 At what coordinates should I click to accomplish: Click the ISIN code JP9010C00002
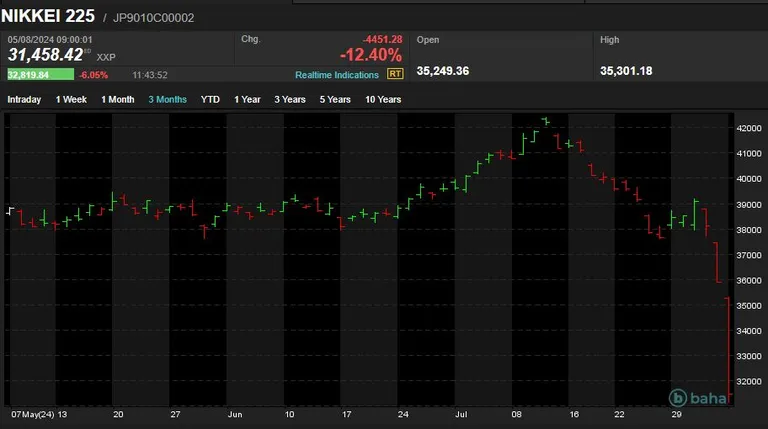(153, 18)
